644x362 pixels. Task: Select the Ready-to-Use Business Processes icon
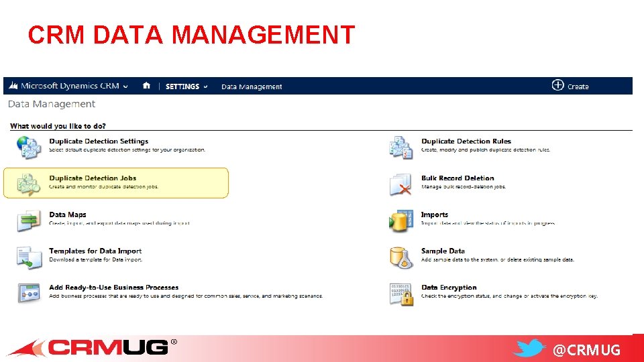click(29, 293)
